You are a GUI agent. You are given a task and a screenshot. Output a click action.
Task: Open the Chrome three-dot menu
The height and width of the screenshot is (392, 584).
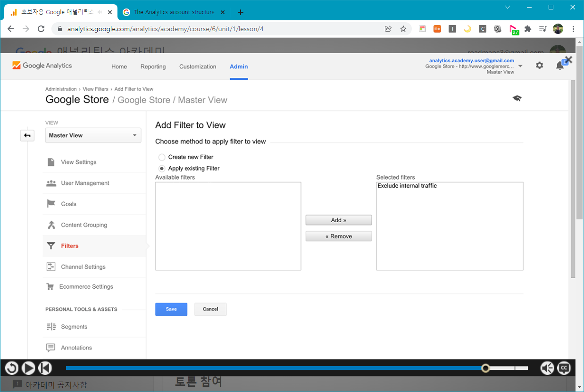coord(573,29)
